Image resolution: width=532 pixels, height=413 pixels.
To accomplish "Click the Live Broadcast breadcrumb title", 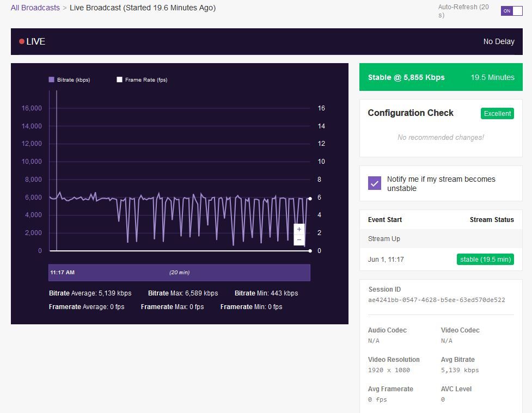I will [143, 8].
